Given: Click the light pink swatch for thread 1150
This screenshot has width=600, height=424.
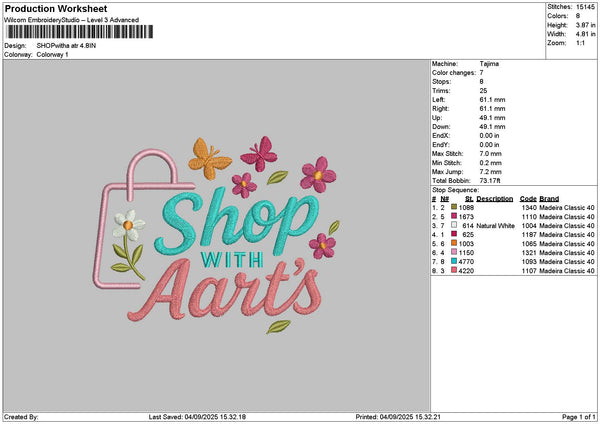Looking at the screenshot, I should pyautogui.click(x=454, y=252).
